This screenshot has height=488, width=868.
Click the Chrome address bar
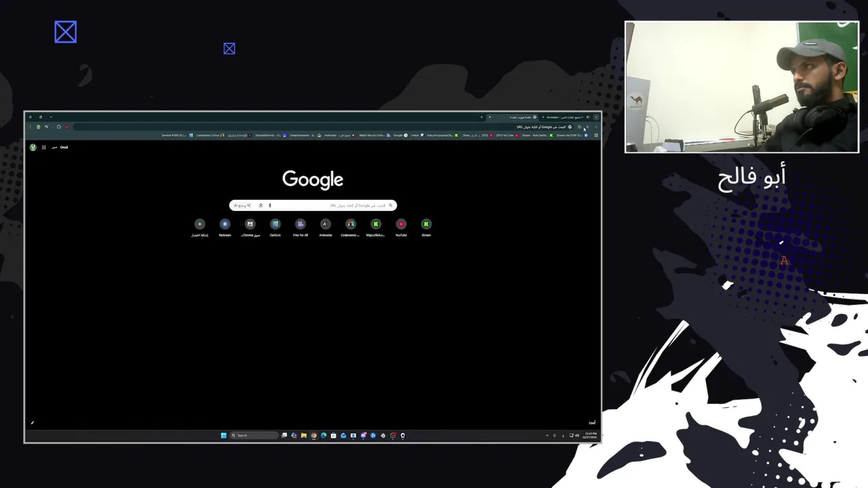click(322, 127)
